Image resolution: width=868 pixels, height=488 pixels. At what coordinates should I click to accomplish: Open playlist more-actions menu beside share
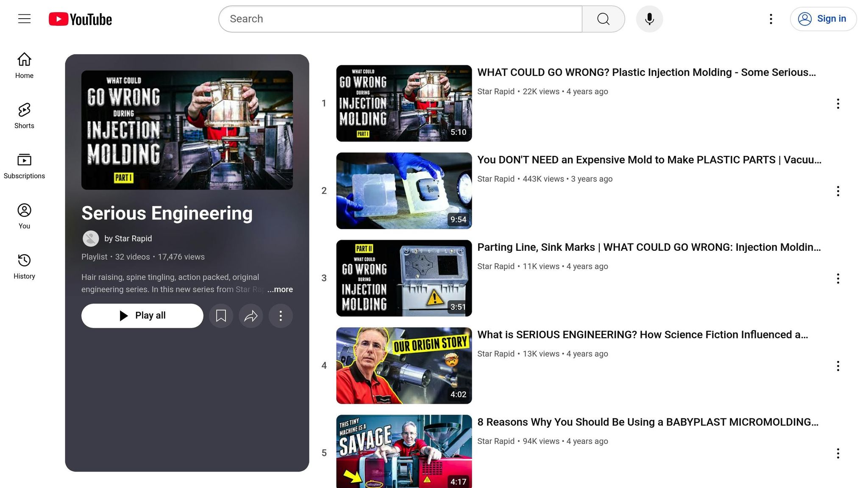coord(281,316)
